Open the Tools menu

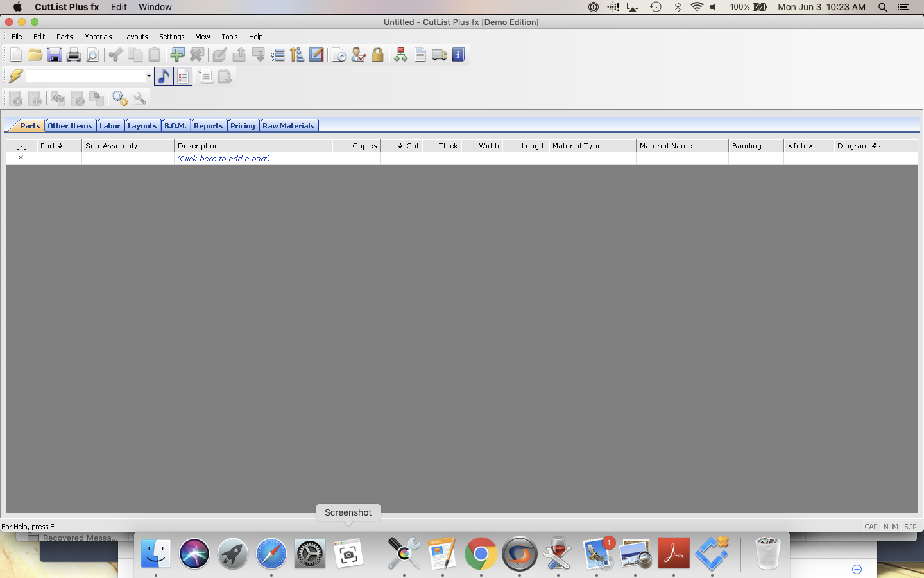[x=230, y=37]
